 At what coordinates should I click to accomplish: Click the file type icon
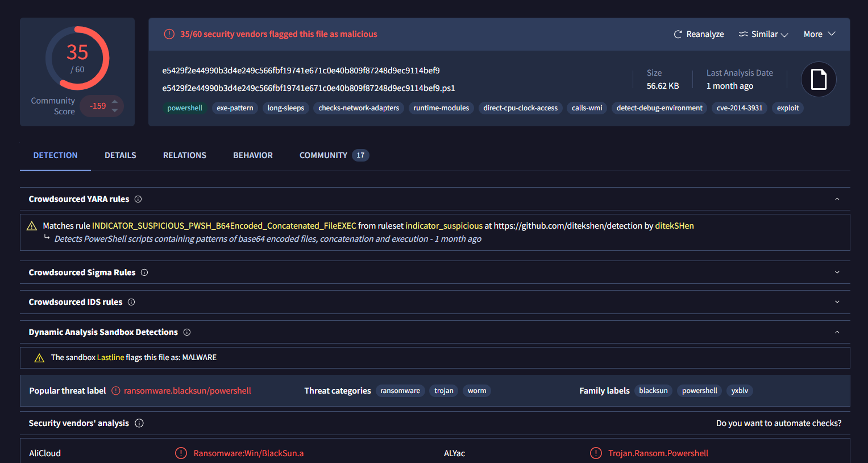coord(818,79)
